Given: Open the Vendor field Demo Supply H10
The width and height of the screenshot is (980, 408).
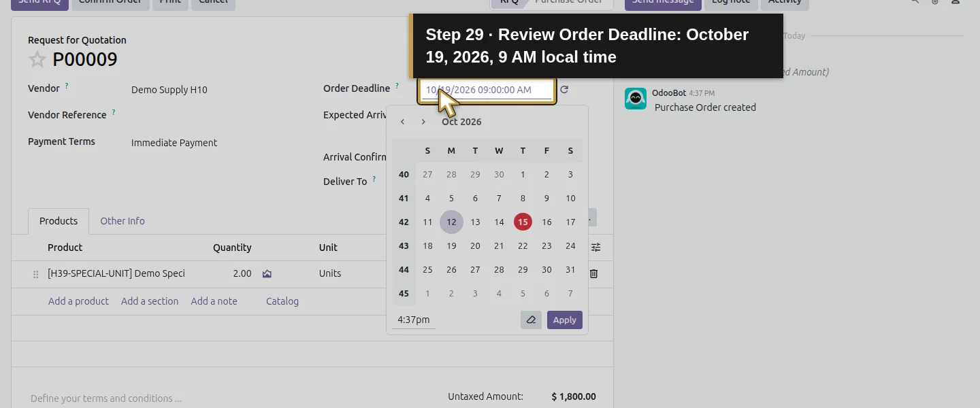Looking at the screenshot, I should (x=169, y=90).
